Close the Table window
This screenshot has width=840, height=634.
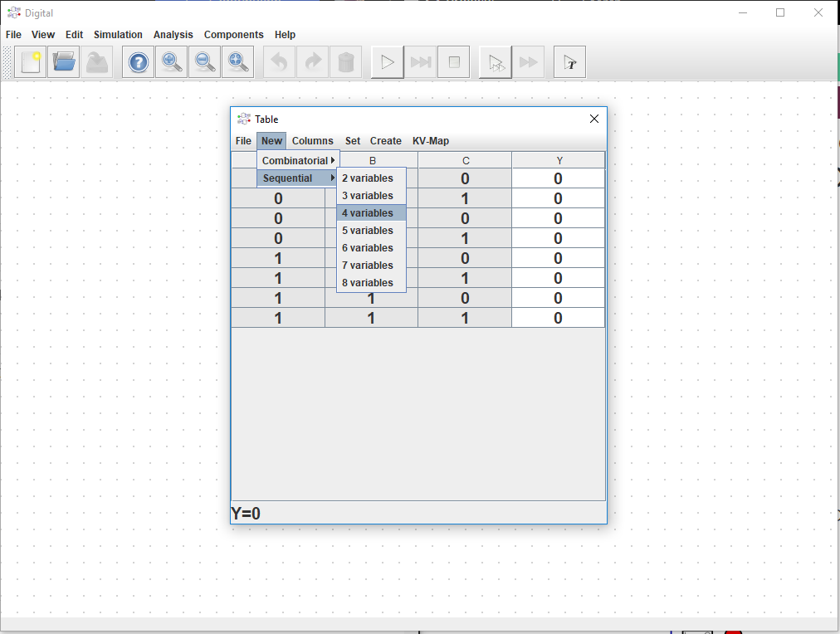pos(594,119)
